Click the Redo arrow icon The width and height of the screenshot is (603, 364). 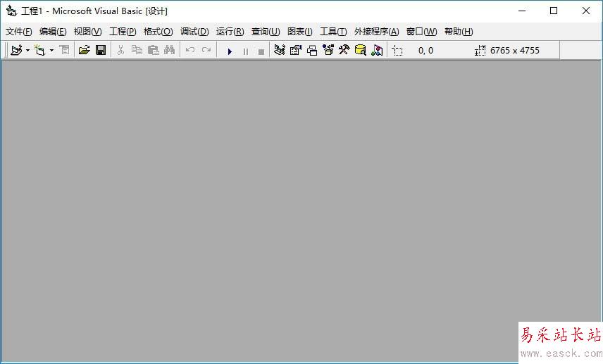(206, 50)
